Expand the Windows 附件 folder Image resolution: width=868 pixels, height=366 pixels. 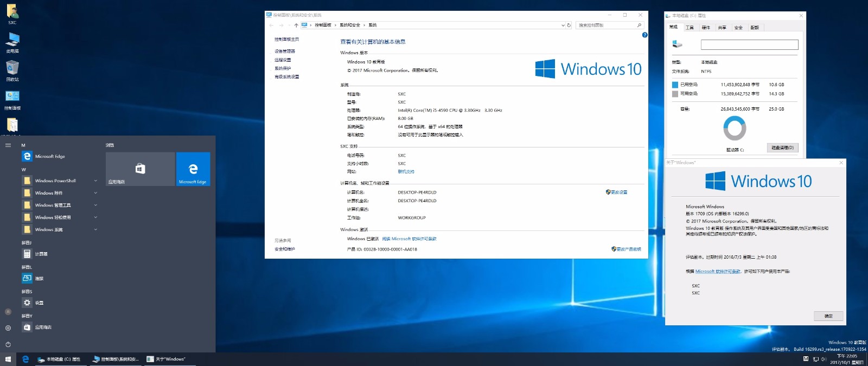[60, 193]
